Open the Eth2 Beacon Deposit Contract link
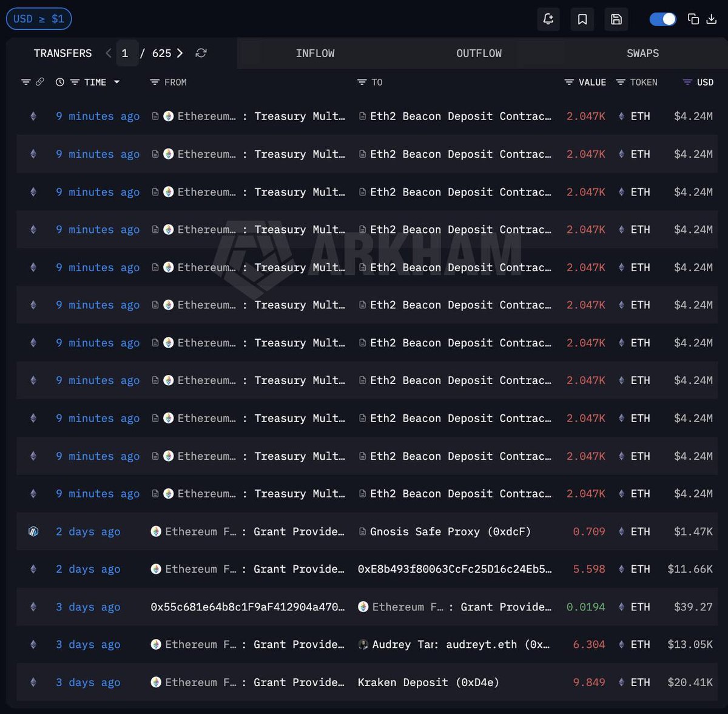Screen dimensions: 728x714 (458, 116)
